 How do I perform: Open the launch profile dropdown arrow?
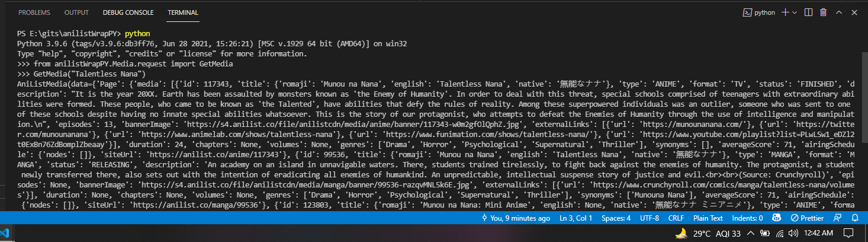click(x=794, y=12)
